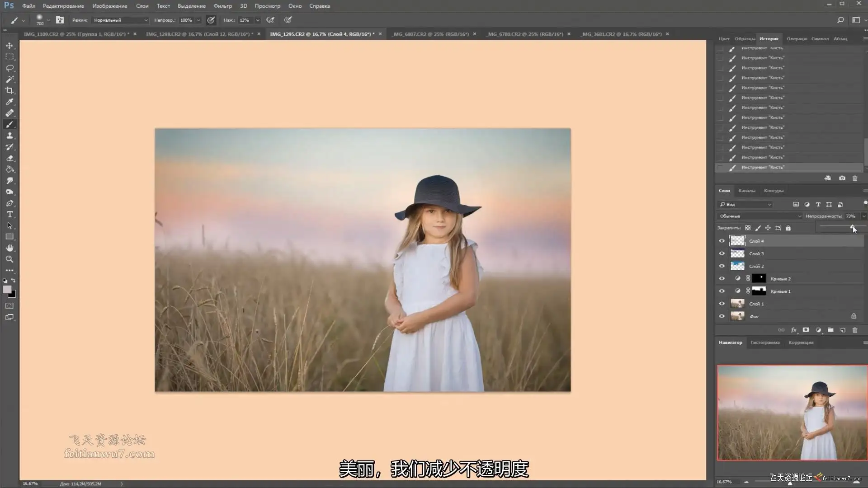The width and height of the screenshot is (868, 488).
Task: Toggle lock all for layer
Action: point(788,228)
